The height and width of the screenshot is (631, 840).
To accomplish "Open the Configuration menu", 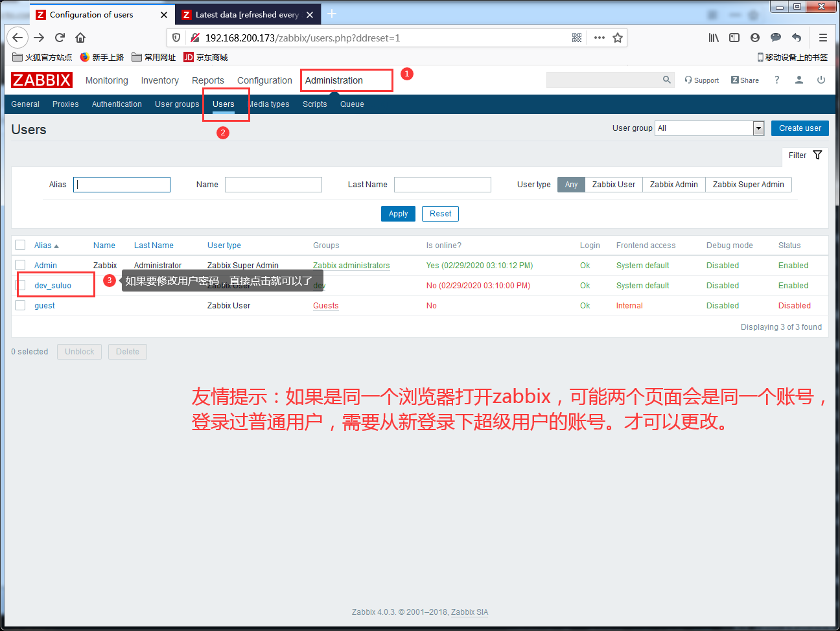I will tap(264, 80).
